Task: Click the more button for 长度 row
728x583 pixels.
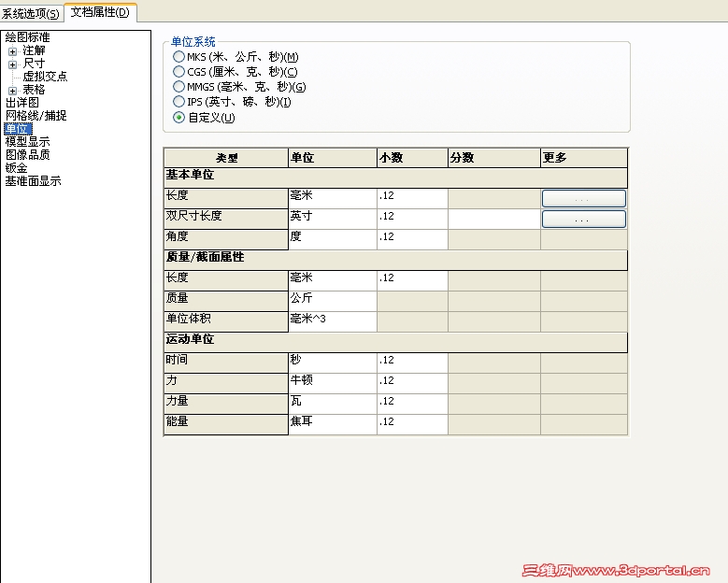Action: pyautogui.click(x=583, y=199)
